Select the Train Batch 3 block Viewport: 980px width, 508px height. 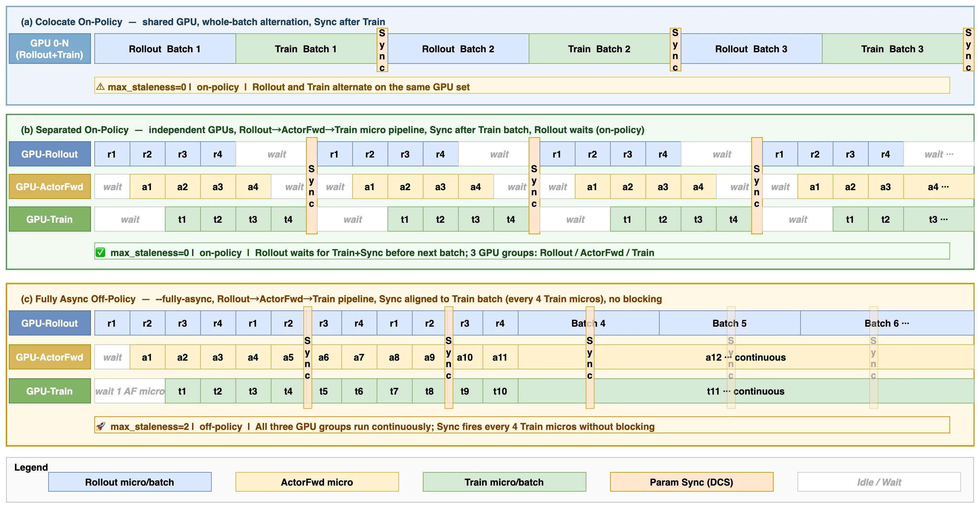tap(892, 48)
